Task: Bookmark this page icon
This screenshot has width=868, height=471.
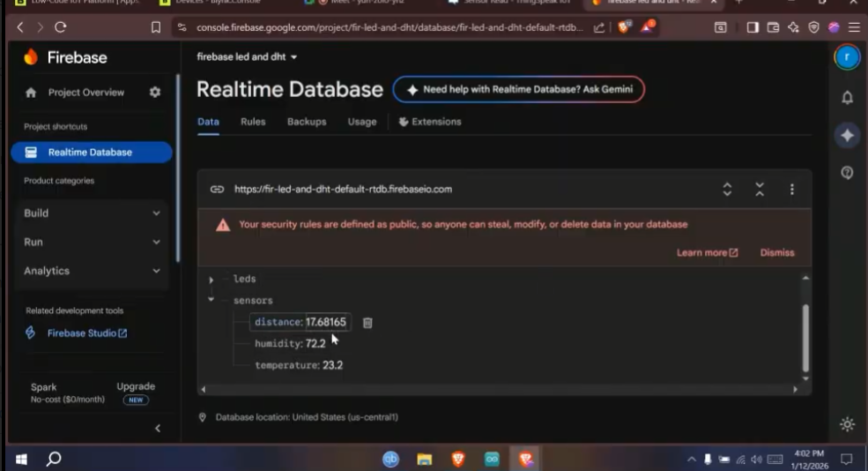Action: [156, 27]
